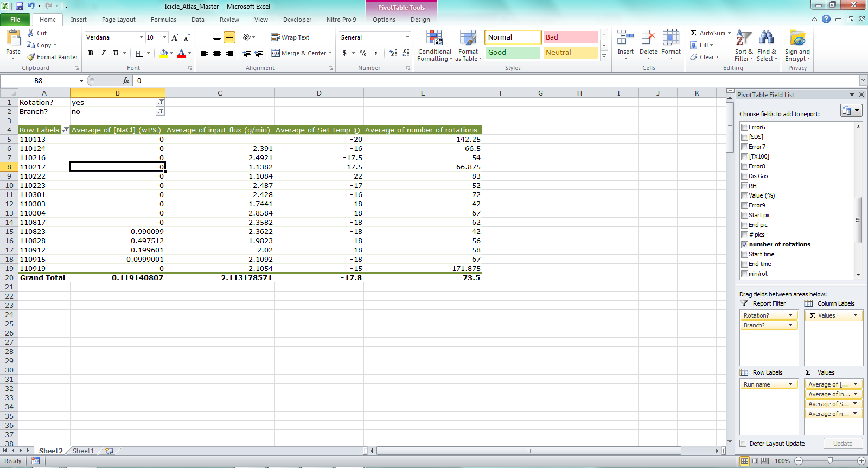Open the font name Verdana dropdown
Image resolution: width=868 pixels, height=468 pixels.
pyautogui.click(x=141, y=37)
